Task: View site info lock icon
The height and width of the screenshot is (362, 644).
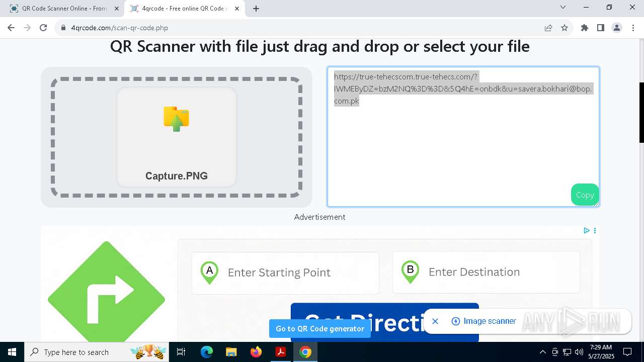Action: pos(63,28)
